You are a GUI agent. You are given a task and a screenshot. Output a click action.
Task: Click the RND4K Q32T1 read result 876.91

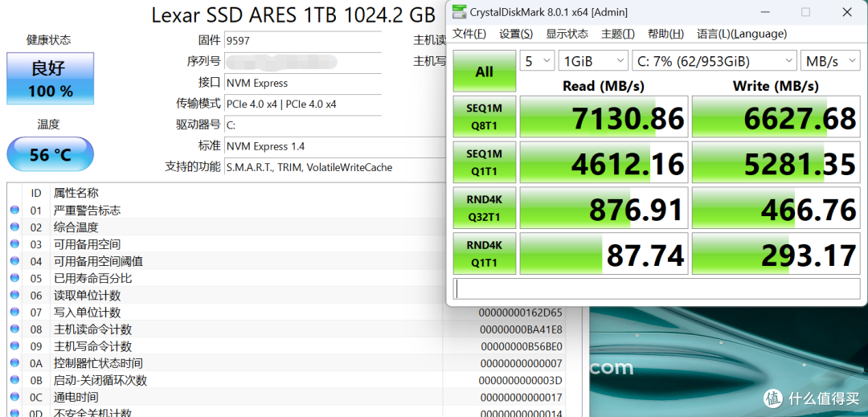[x=604, y=207]
